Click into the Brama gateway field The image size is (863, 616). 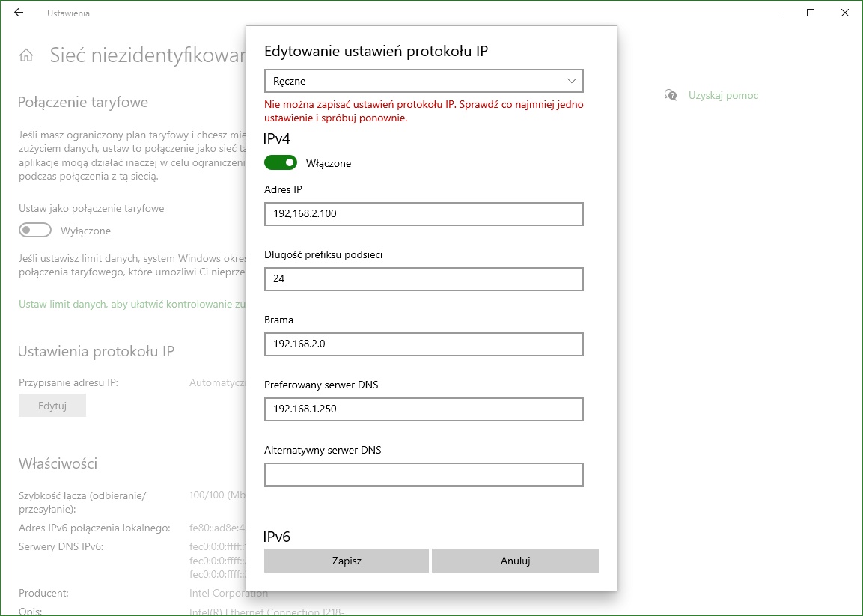point(424,344)
